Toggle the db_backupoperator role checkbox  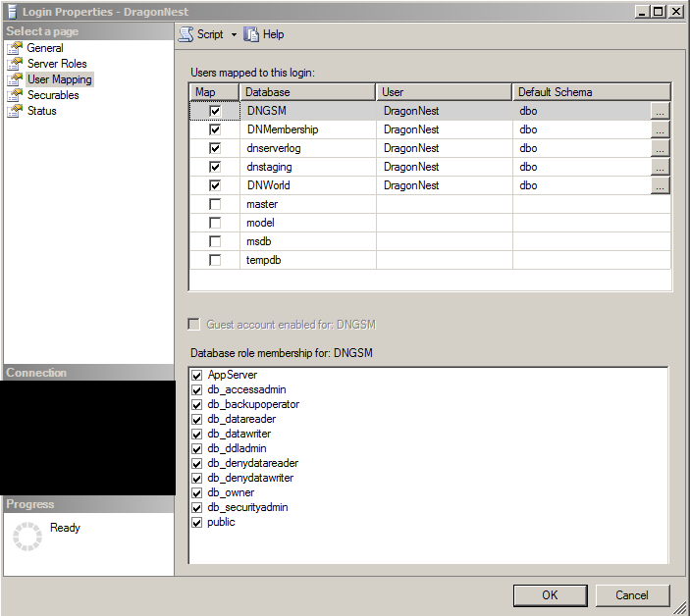(196, 405)
